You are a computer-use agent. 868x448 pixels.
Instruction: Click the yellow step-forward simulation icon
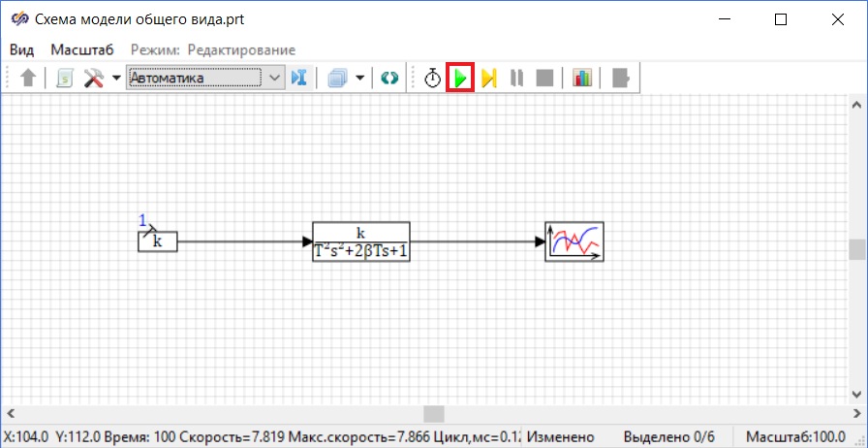click(488, 79)
